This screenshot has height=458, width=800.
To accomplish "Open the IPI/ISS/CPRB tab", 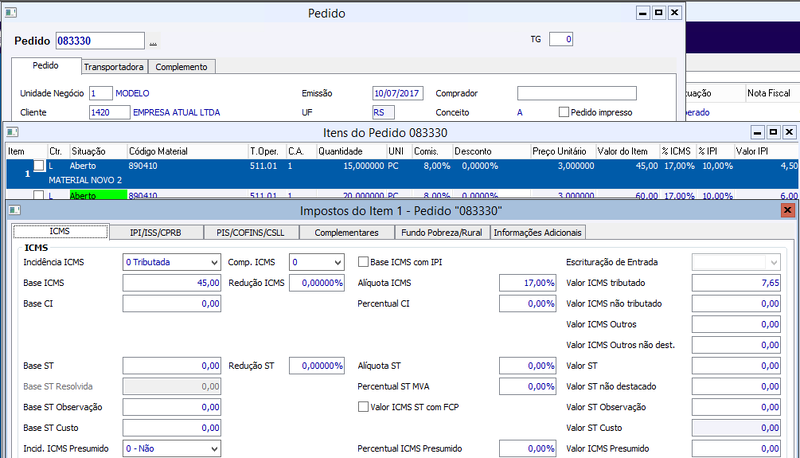I will 156,233.
